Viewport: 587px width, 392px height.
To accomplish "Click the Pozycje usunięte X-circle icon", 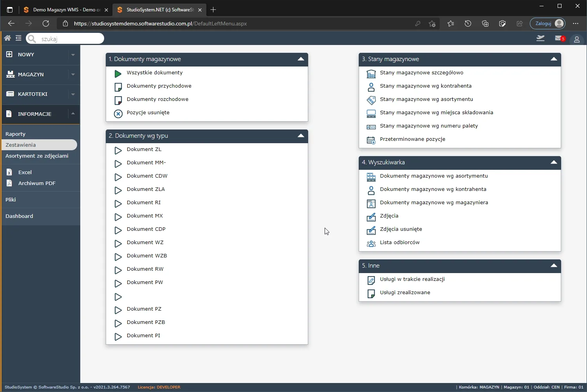I will (118, 113).
